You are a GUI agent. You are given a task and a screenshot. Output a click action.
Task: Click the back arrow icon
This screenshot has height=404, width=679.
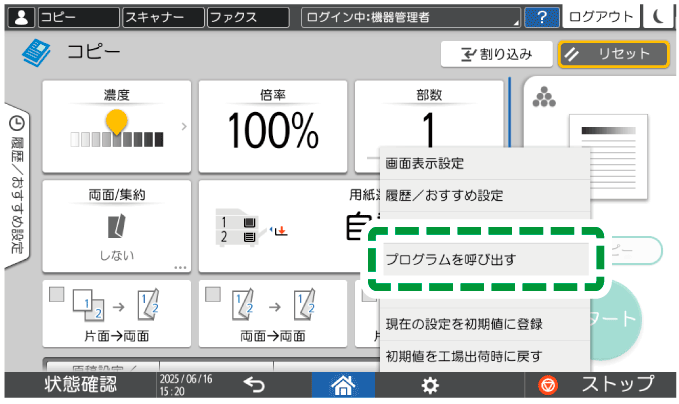[254, 385]
